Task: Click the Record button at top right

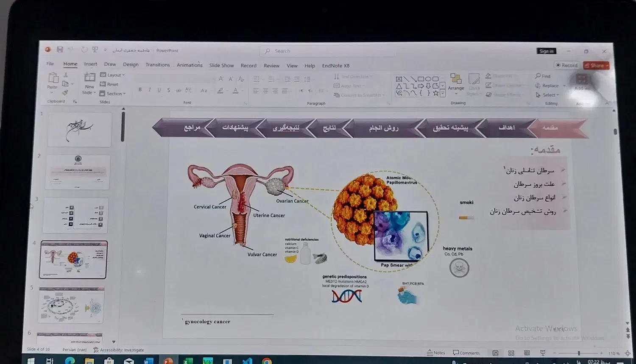Action: tap(566, 65)
